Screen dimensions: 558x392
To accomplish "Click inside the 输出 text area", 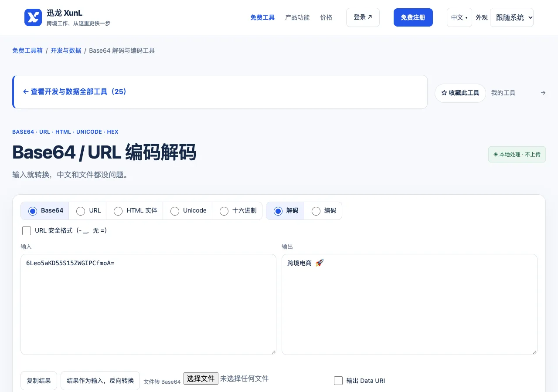I will tap(409, 304).
